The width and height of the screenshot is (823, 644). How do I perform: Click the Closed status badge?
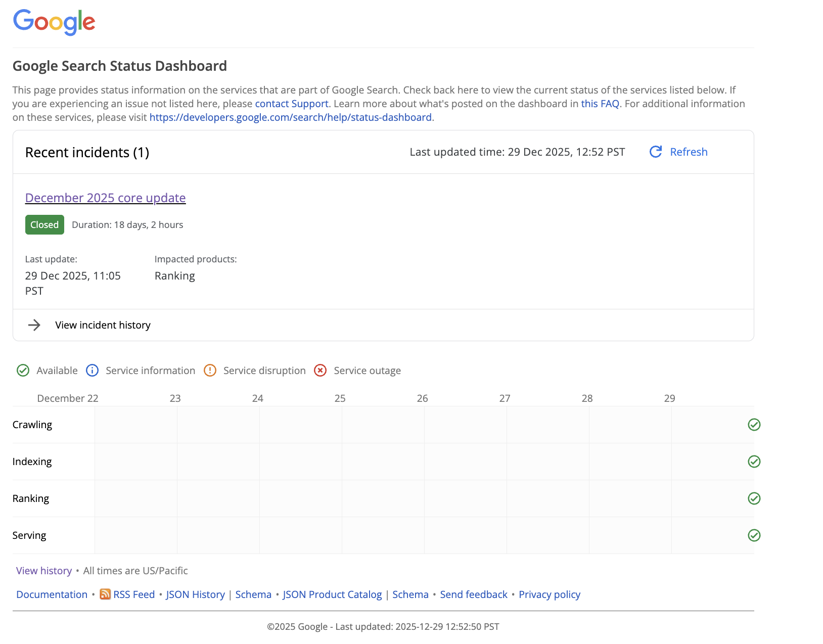44,224
